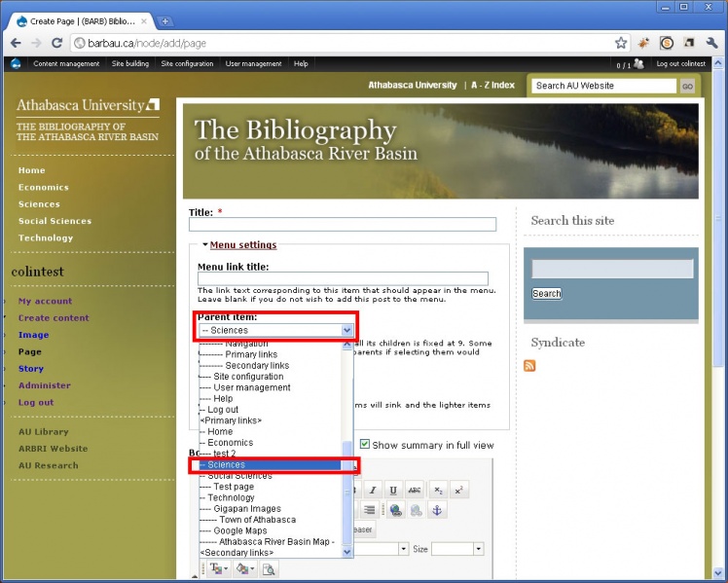Click the preview magnifier icon in editor
Screen dimensions: 728x583
269,568
